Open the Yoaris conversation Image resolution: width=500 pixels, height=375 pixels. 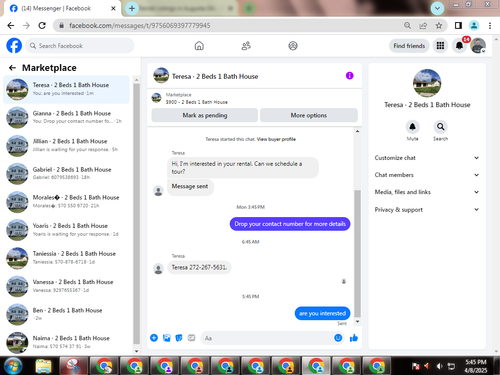click(x=66, y=230)
